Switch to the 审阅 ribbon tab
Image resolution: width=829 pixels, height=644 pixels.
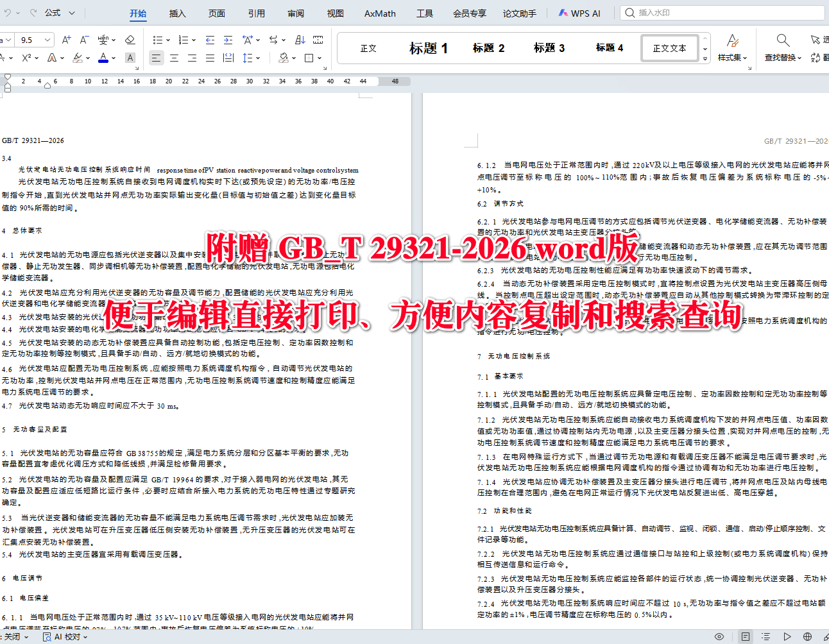click(x=295, y=13)
